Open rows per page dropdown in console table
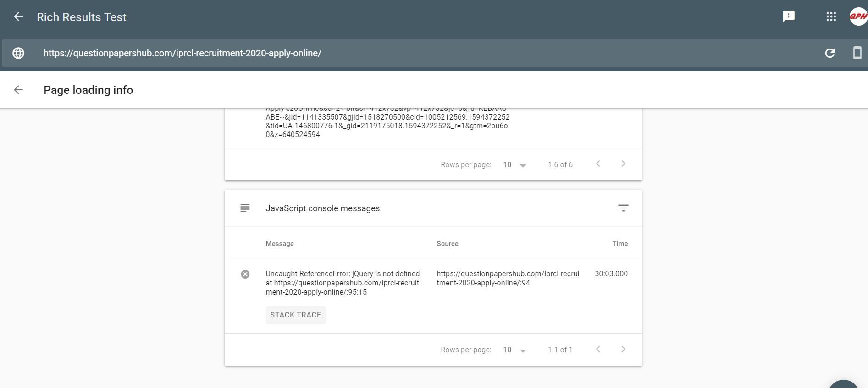The width and height of the screenshot is (868, 388). [x=514, y=350]
